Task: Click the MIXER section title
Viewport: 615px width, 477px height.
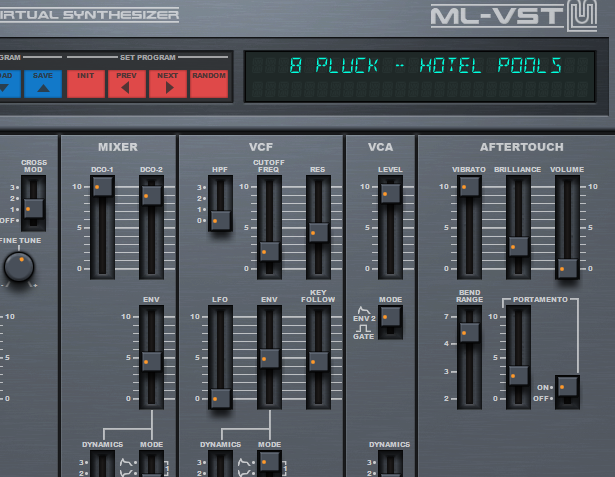Action: click(118, 147)
